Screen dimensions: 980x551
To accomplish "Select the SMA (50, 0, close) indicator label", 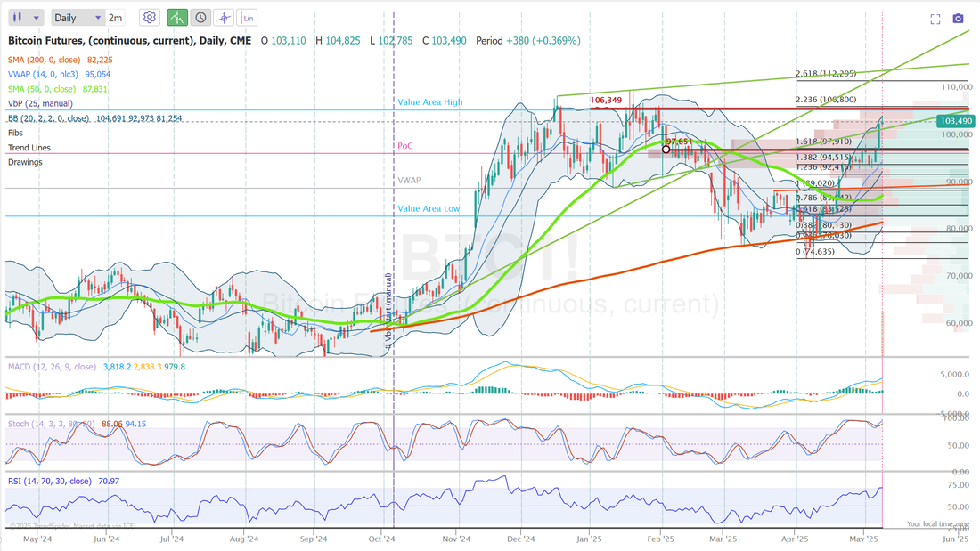I will 41,89.
